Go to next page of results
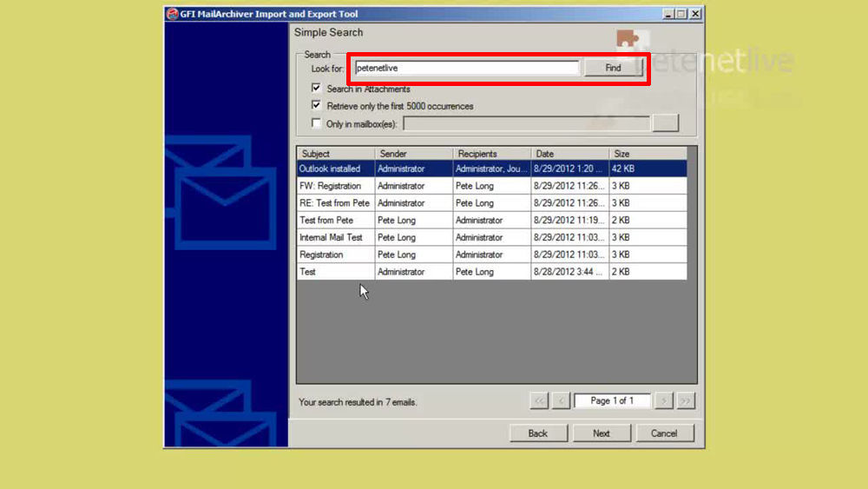 point(664,400)
